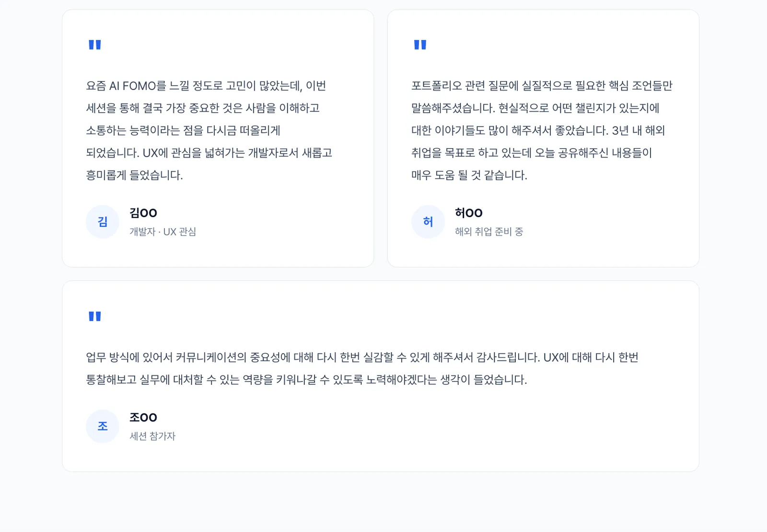Click the line '매우 도움 될 것 같습니다.'
The height and width of the screenshot is (532, 767).
[469, 175]
